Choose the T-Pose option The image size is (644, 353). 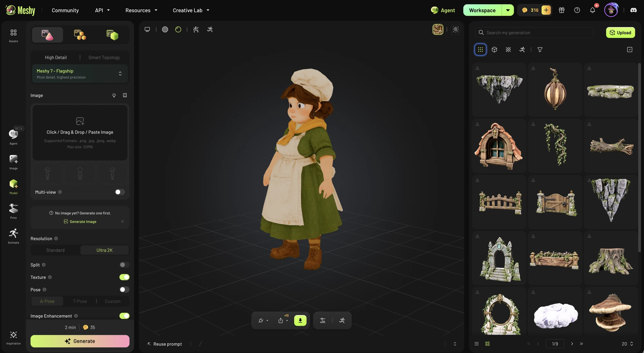tap(80, 301)
